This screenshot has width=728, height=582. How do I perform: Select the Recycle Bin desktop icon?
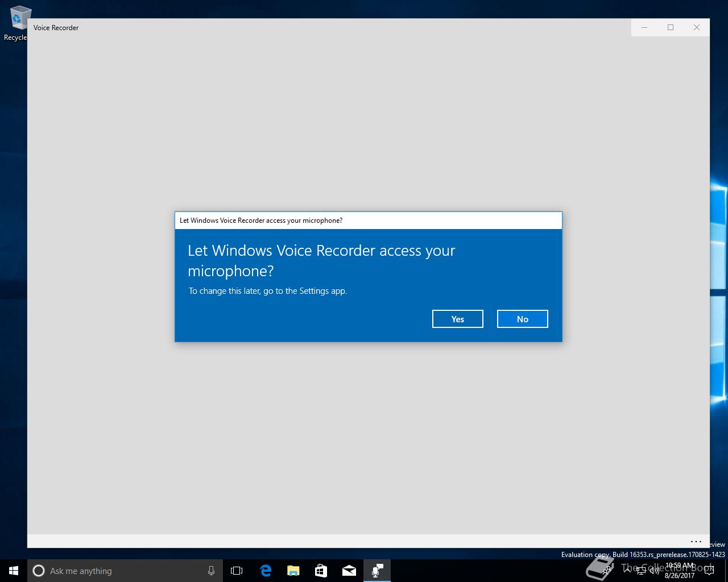coord(17,23)
